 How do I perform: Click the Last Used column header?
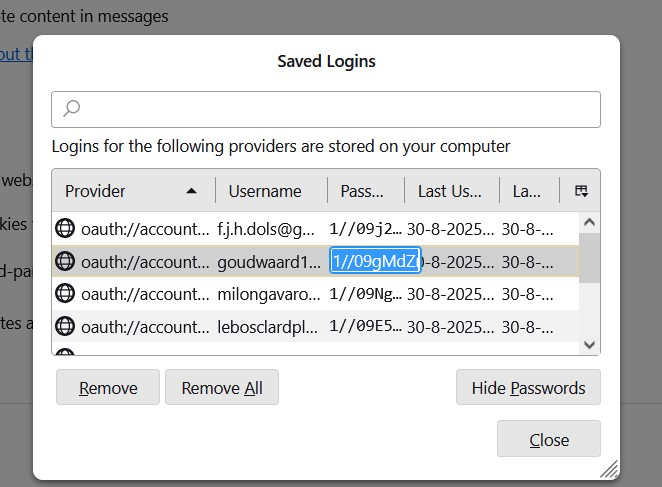point(450,191)
